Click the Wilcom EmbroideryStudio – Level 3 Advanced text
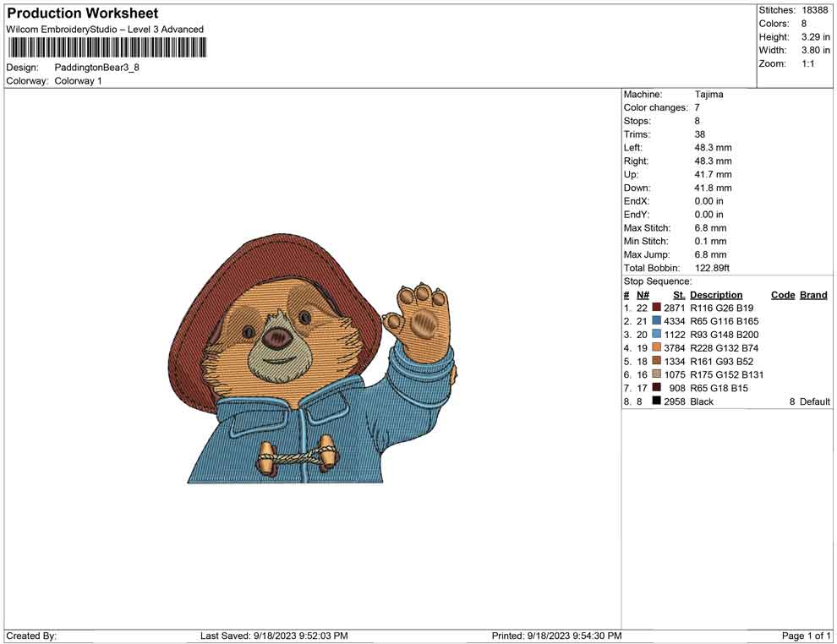The height and width of the screenshot is (644, 837). (105, 30)
